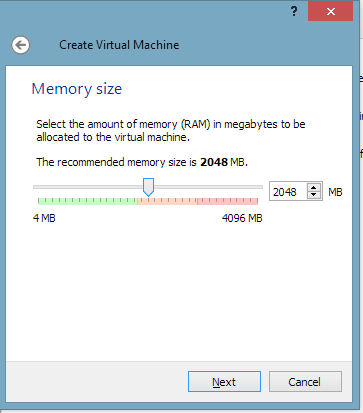Click the Create Virtual Machine title text
Image resolution: width=363 pixels, height=413 pixels.
point(119,45)
